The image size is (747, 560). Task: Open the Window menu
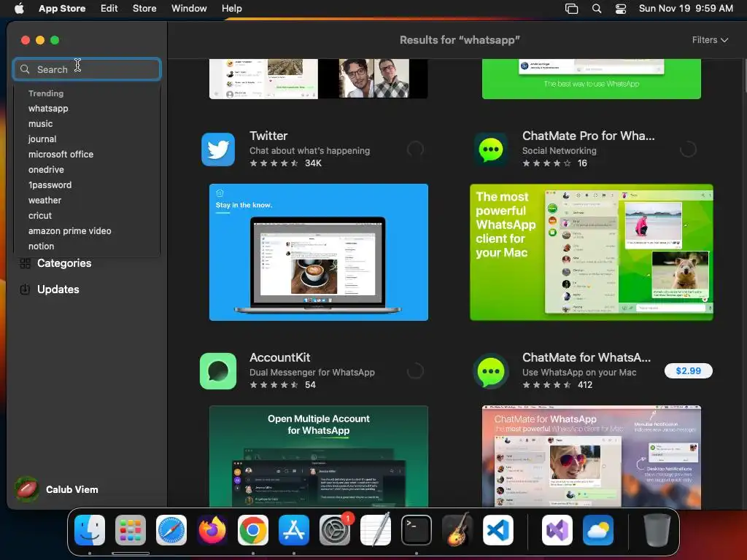click(x=189, y=9)
